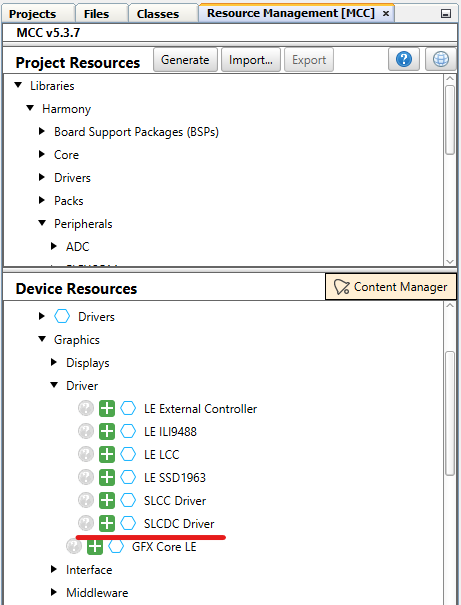Expand the Packs node

pos(42,201)
